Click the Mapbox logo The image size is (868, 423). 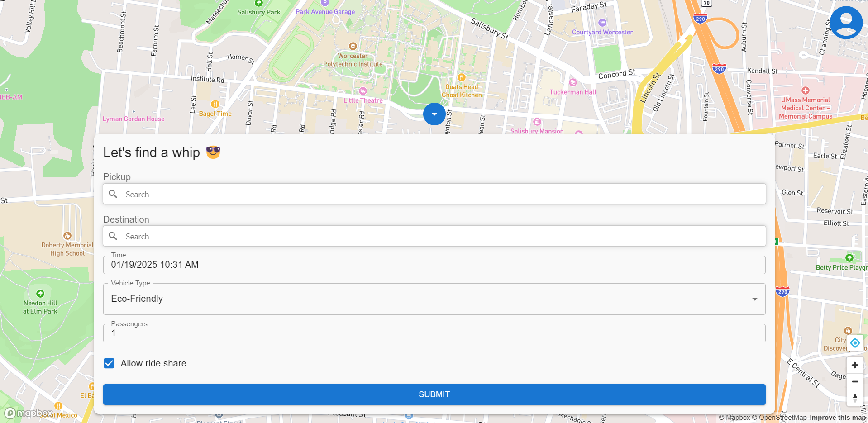coord(29,413)
